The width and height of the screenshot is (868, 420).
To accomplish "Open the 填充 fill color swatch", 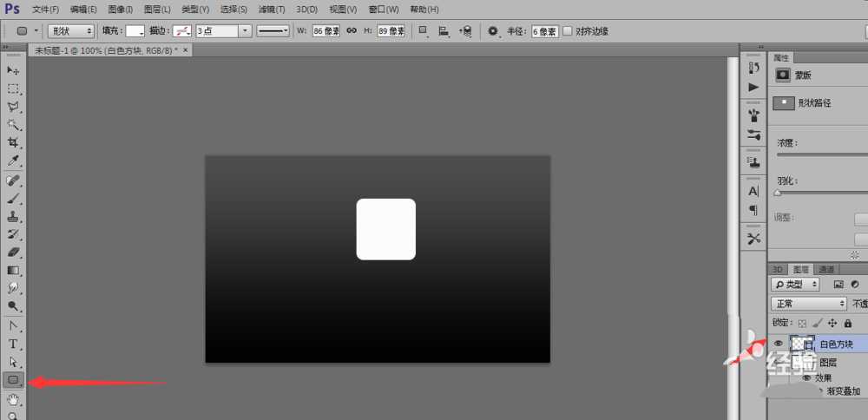I will pyautogui.click(x=135, y=30).
